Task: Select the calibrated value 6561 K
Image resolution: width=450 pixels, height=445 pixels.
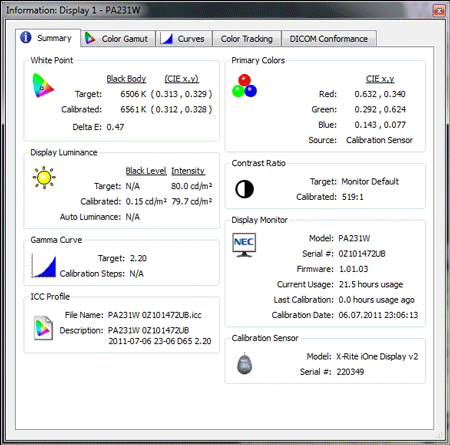Action: click(133, 109)
